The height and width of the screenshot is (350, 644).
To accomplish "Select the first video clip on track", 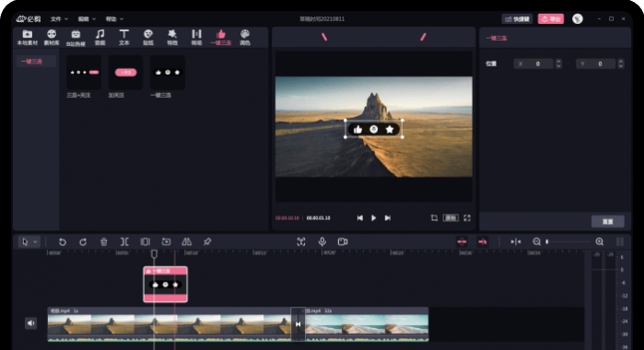I will point(170,324).
